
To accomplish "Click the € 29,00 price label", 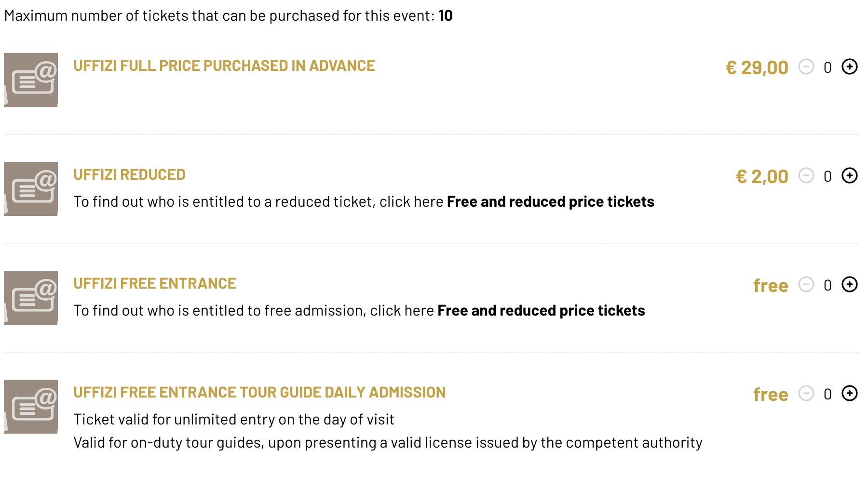I will [757, 67].
